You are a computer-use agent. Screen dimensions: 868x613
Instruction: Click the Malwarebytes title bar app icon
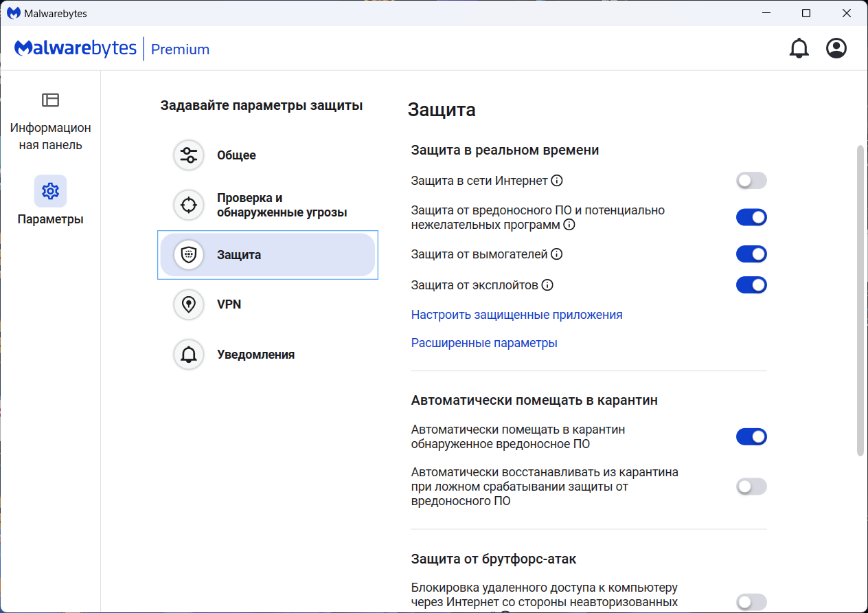coord(13,13)
